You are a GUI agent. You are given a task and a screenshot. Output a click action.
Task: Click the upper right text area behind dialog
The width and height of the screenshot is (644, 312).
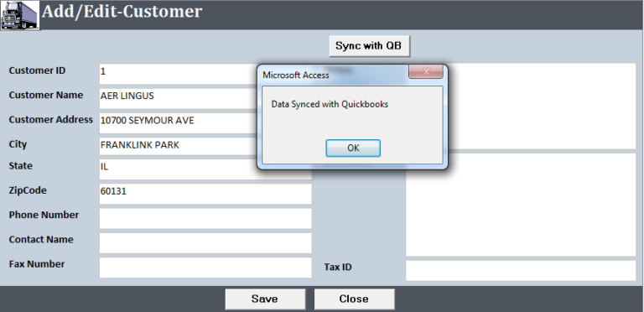(x=543, y=107)
